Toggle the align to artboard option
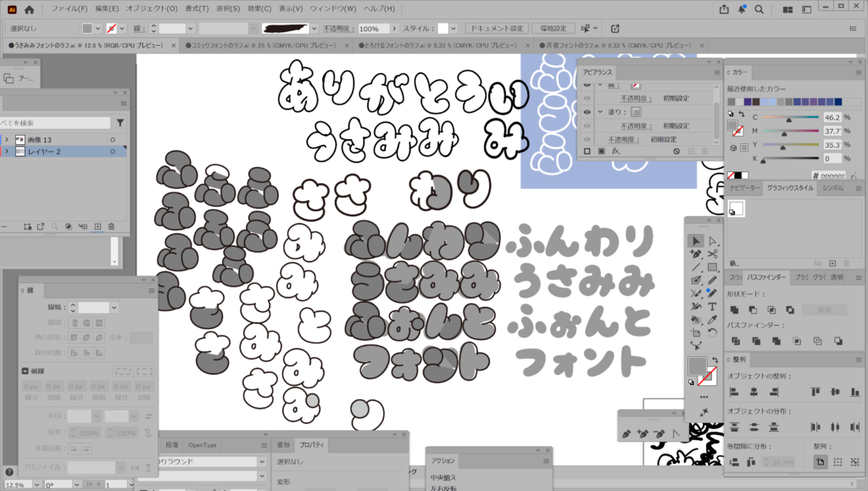 coord(821,461)
